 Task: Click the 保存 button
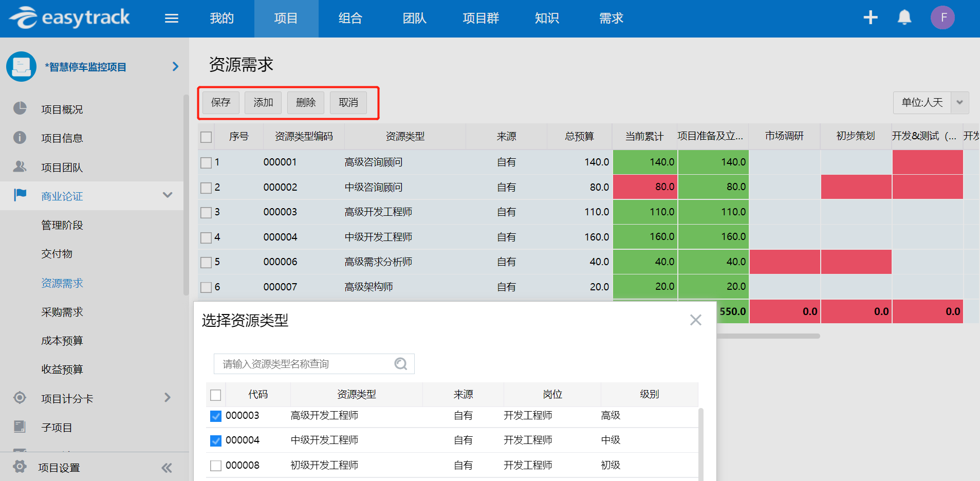[220, 102]
